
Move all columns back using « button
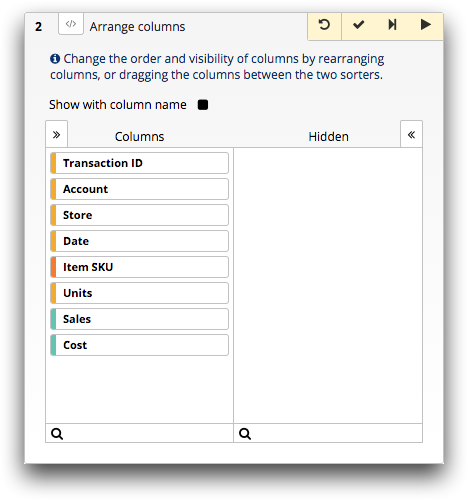[x=411, y=134]
